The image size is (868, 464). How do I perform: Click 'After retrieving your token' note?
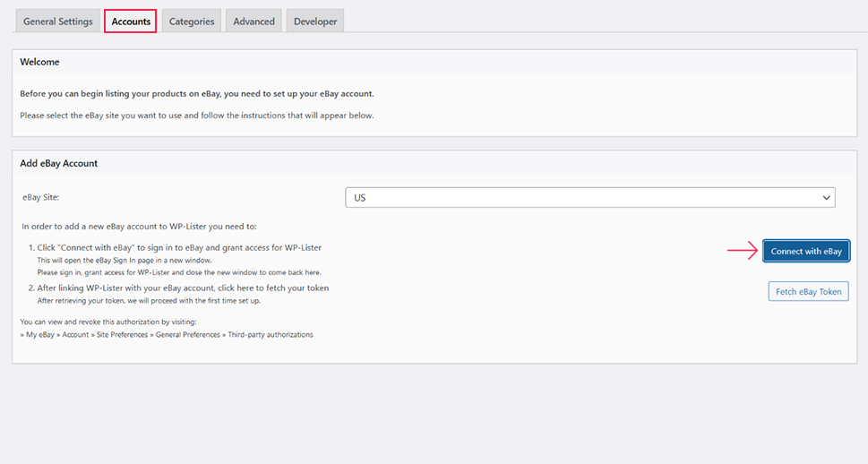tap(149, 301)
